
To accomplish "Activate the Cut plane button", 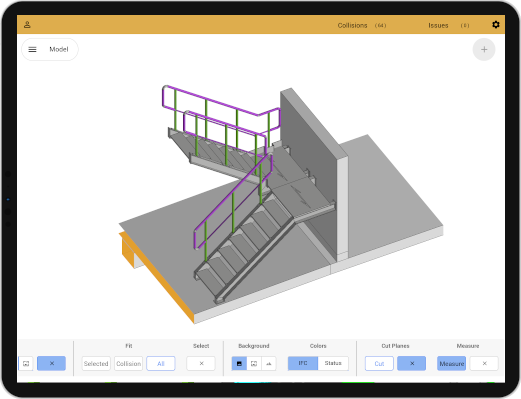I will pos(379,363).
